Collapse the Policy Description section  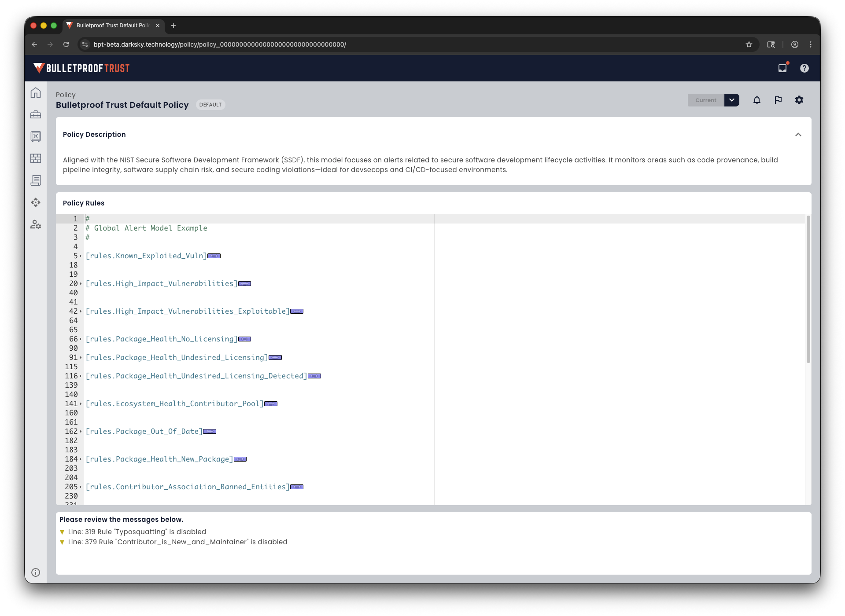pyautogui.click(x=798, y=135)
